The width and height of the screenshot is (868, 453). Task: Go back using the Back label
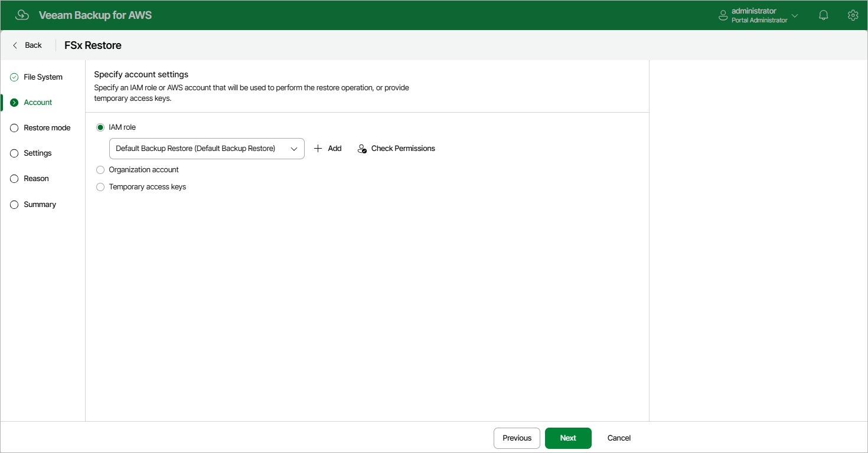(34, 45)
